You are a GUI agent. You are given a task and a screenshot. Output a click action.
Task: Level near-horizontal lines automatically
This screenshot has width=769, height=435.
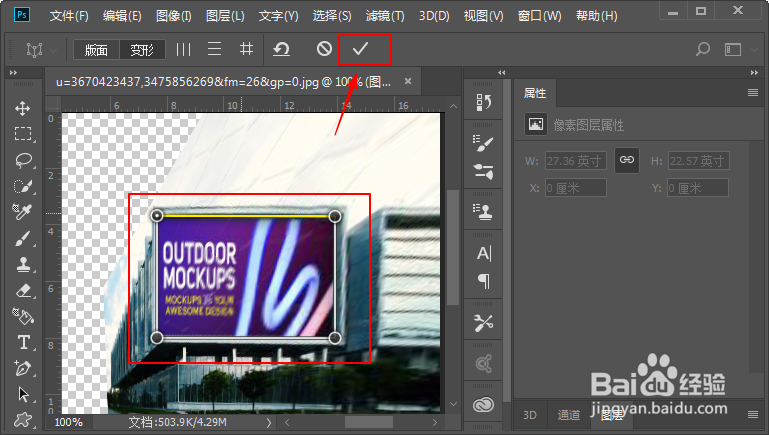214,49
